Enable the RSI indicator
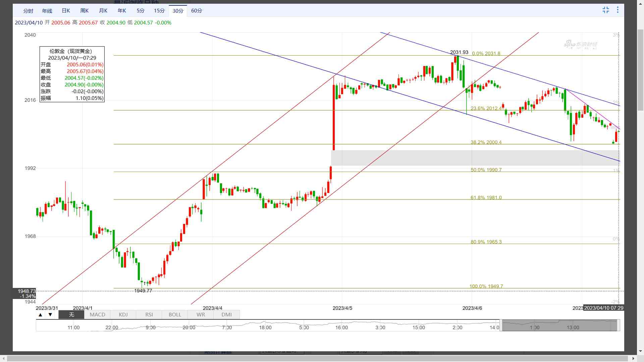This screenshot has height=362, width=644. click(x=149, y=315)
